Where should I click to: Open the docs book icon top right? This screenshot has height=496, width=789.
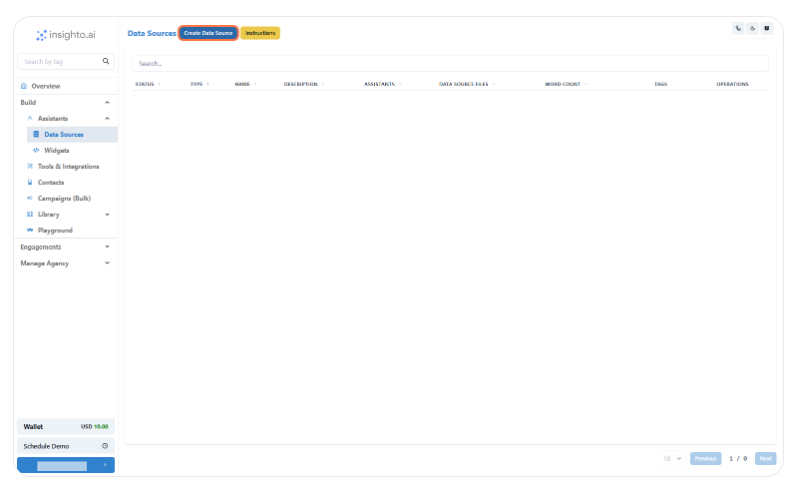pyautogui.click(x=767, y=29)
